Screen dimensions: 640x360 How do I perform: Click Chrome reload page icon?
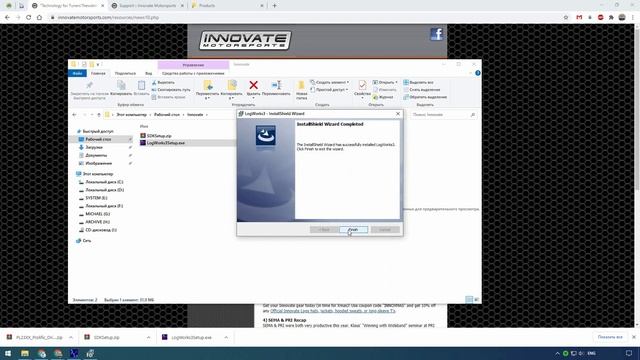29,18
